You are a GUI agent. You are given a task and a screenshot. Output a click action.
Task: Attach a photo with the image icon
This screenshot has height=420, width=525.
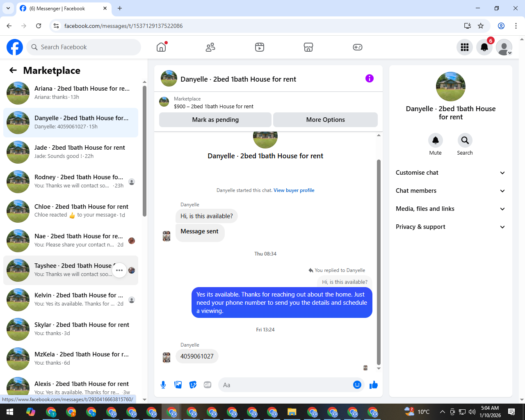[x=178, y=385]
